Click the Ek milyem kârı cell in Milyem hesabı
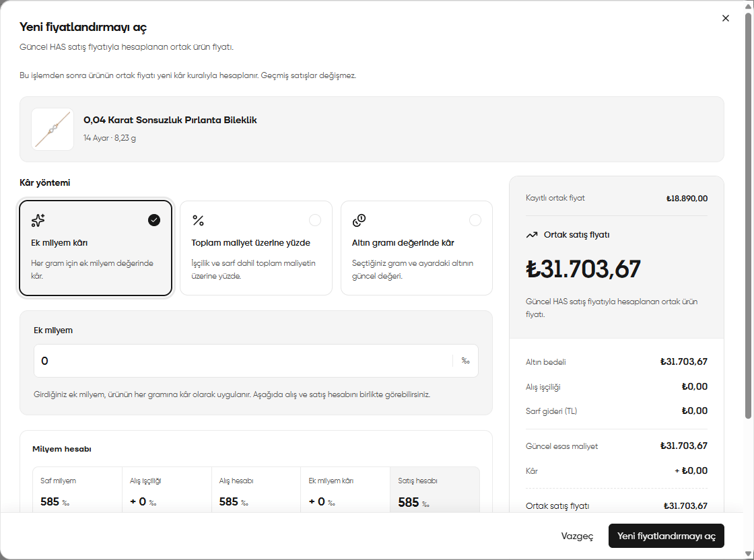 click(x=345, y=490)
